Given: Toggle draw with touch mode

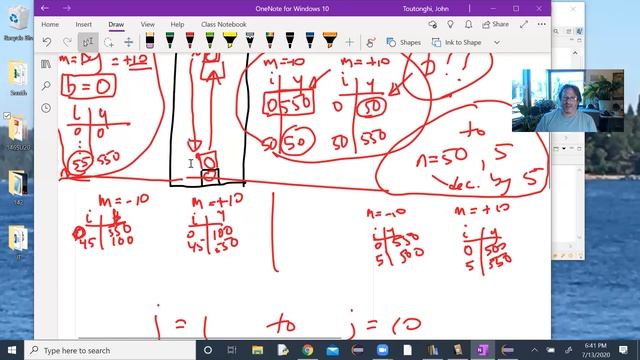Looking at the screenshot, I should point(371,42).
